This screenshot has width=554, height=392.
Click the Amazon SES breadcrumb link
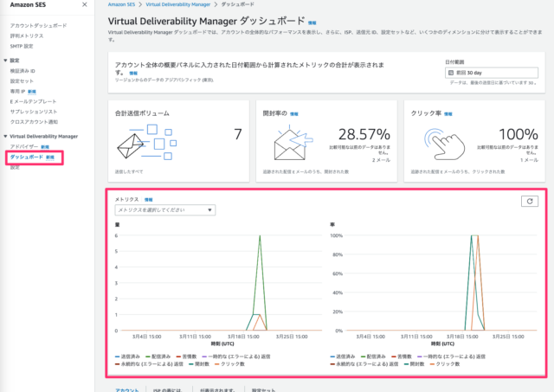pos(121,4)
